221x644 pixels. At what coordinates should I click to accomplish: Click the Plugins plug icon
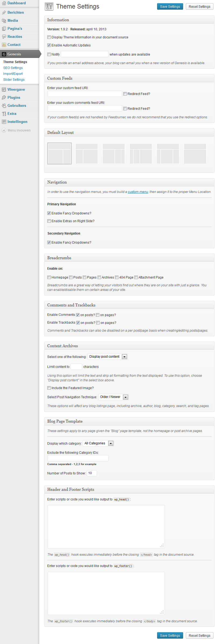[4, 98]
